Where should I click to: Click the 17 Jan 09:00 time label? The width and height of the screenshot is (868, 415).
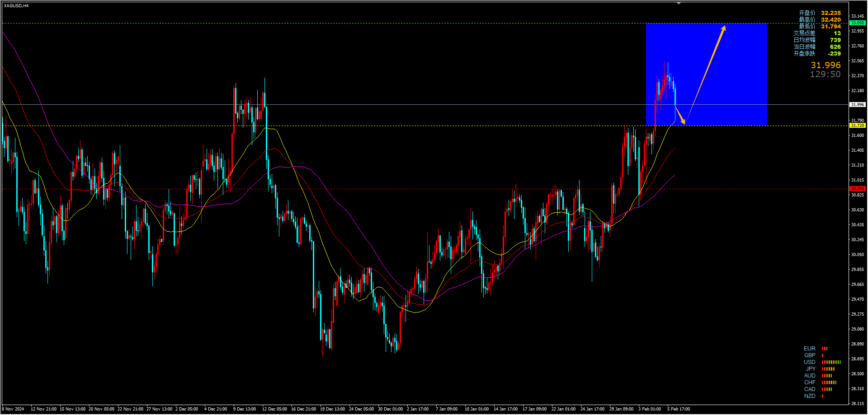pyautogui.click(x=535, y=409)
